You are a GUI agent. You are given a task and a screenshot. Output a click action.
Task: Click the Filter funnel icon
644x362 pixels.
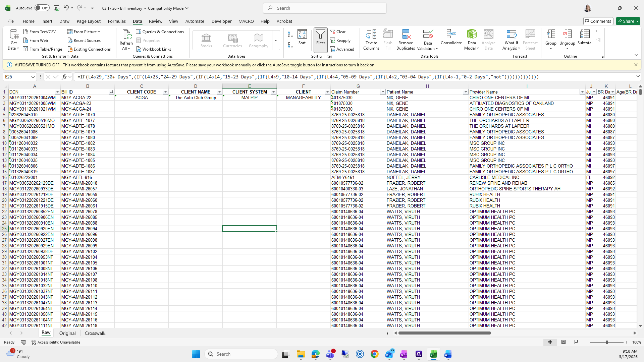point(320,37)
